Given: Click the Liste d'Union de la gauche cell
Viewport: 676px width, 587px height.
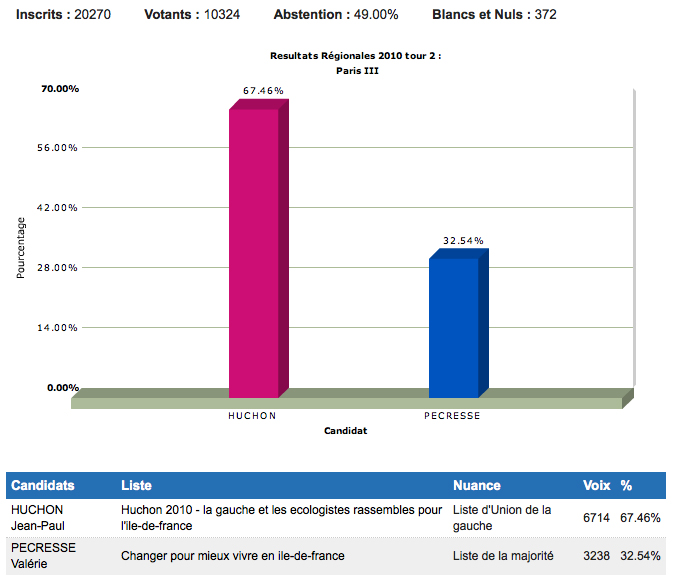Looking at the screenshot, I should point(502,518).
